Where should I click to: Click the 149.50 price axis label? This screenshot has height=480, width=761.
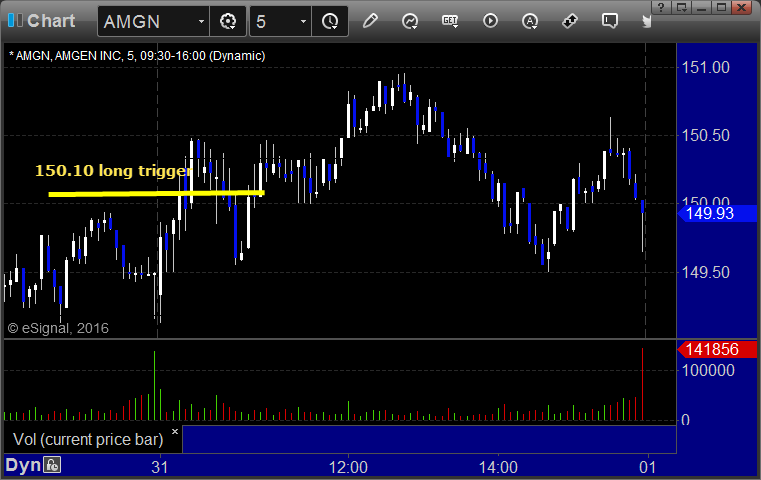click(706, 272)
